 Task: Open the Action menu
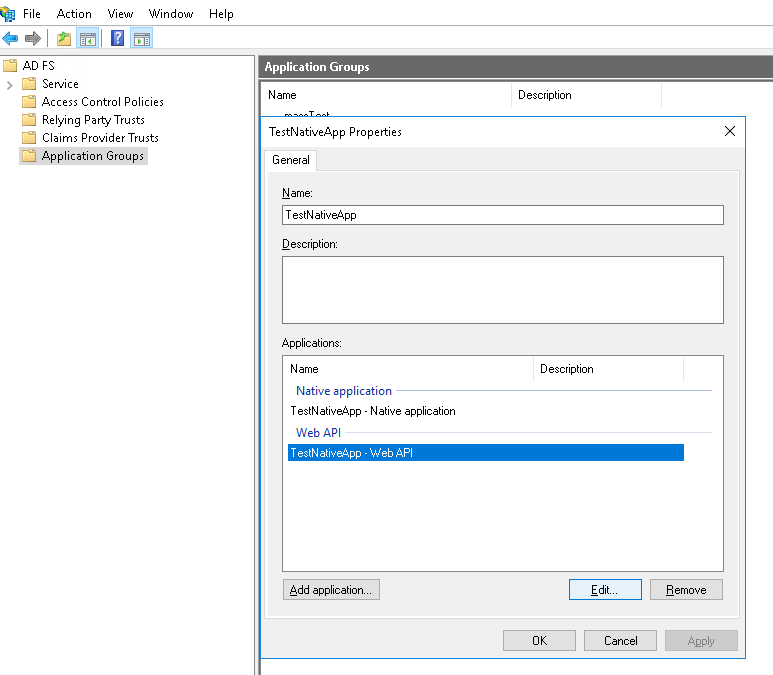pyautogui.click(x=74, y=14)
